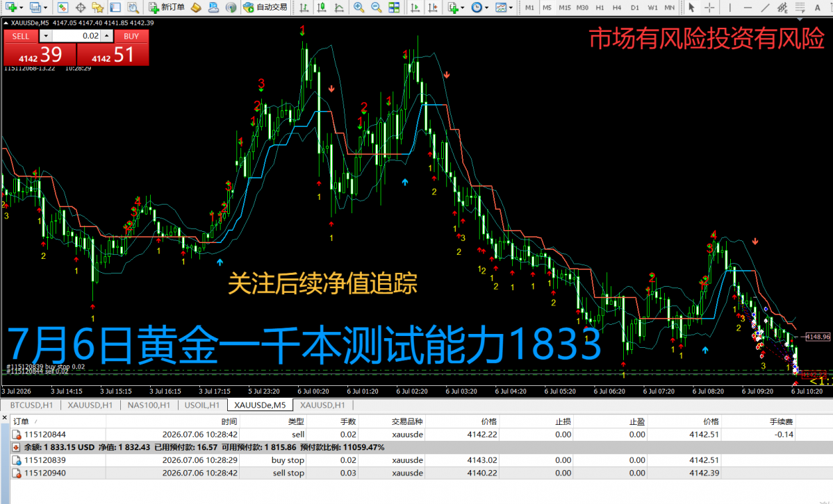This screenshot has width=833, height=504.
Task: Switch to the USOIL,H1 chart tab
Action: pyautogui.click(x=202, y=405)
